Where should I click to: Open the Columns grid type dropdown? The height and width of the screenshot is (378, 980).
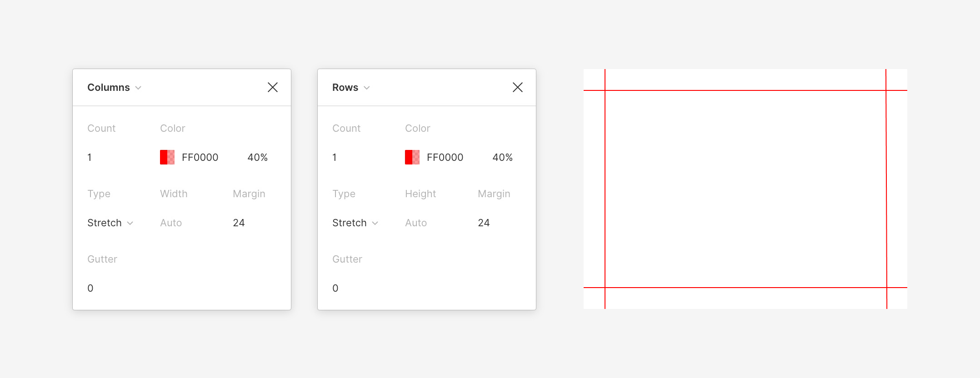[115, 87]
